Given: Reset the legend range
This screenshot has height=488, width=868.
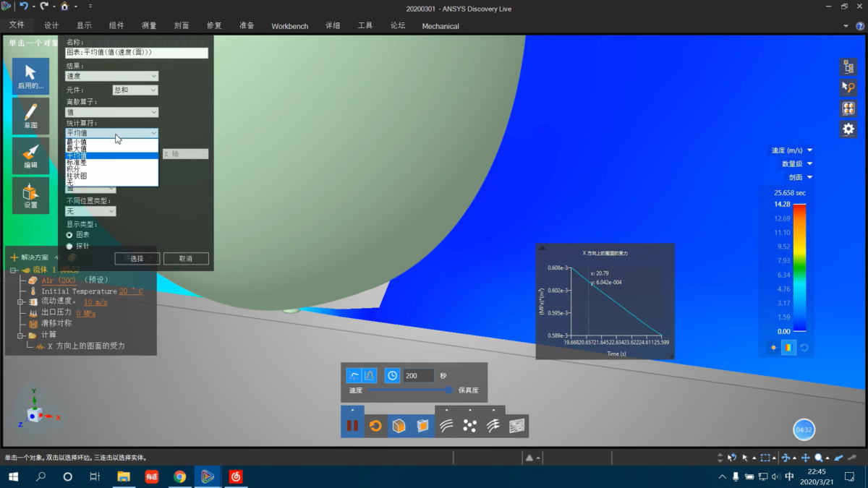Looking at the screenshot, I should click(x=804, y=347).
